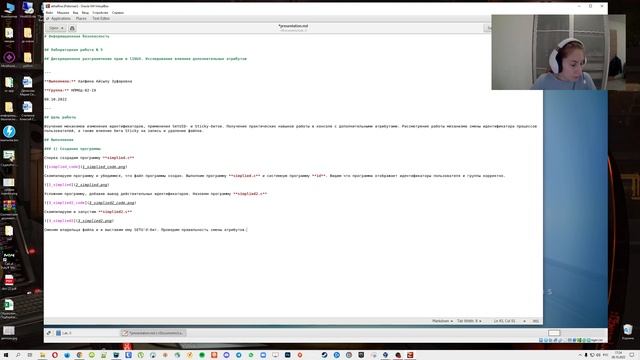Open Opera browser from taskbar

pyautogui.click(x=55, y=355)
